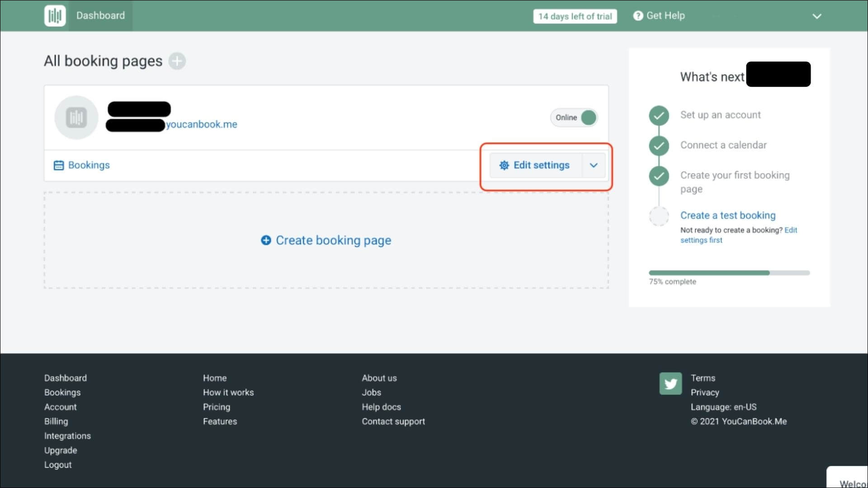Open the account menu chevron in header
This screenshot has width=868, height=488.
(816, 16)
